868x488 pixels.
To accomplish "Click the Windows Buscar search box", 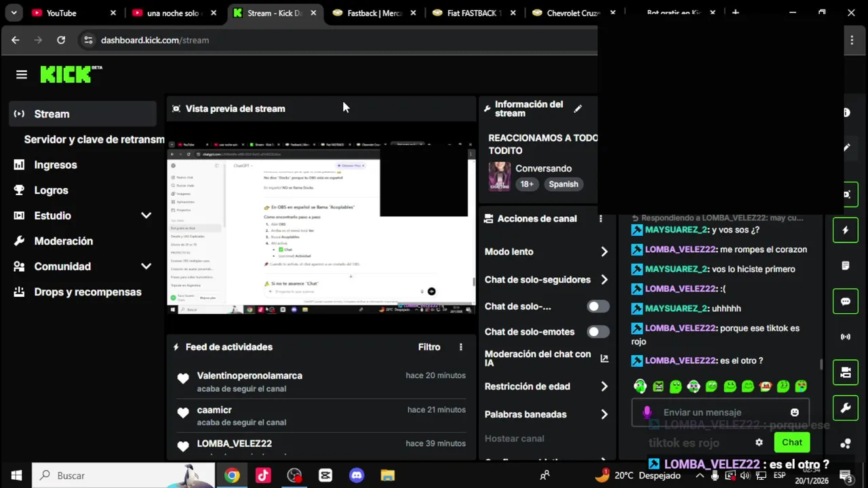I will pyautogui.click(x=123, y=476).
